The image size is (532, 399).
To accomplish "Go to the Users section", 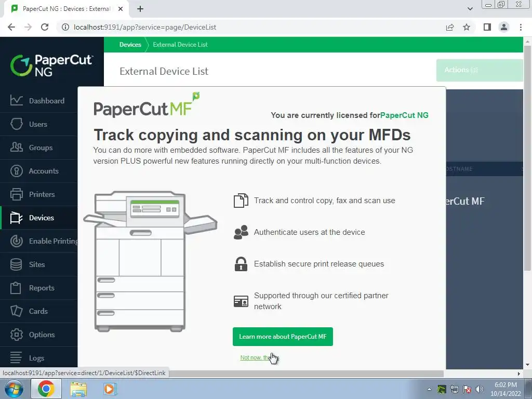I will (38, 124).
